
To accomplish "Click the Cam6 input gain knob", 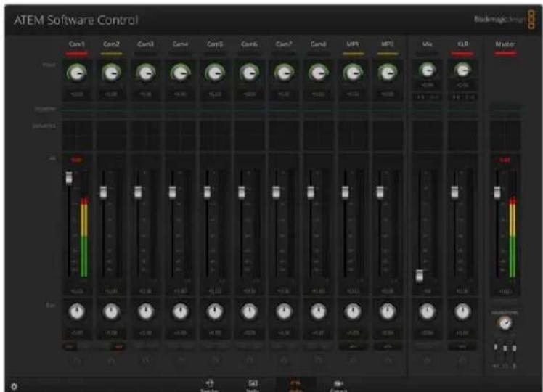I will pyautogui.click(x=249, y=73).
